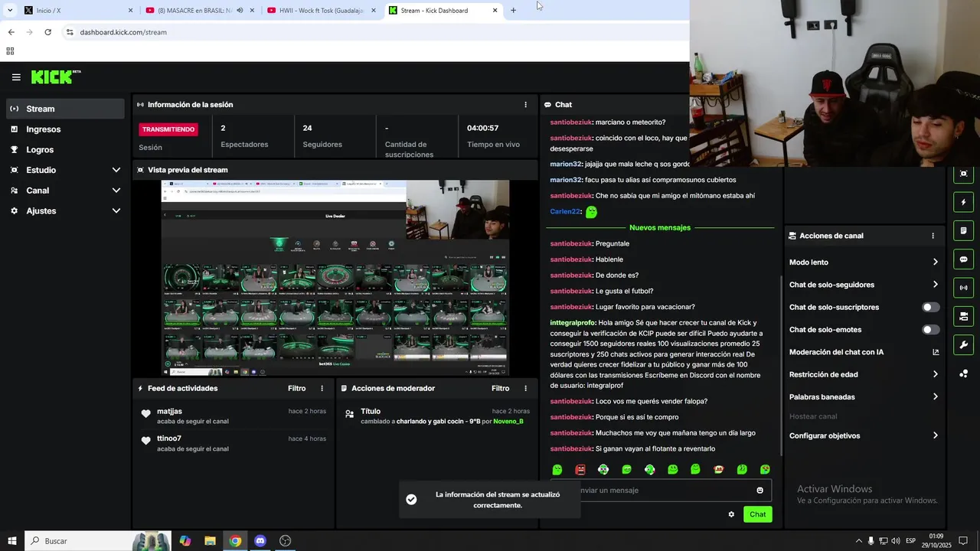Click the taskbar Buscar search box
This screenshot has width=980, height=551.
[x=98, y=541]
